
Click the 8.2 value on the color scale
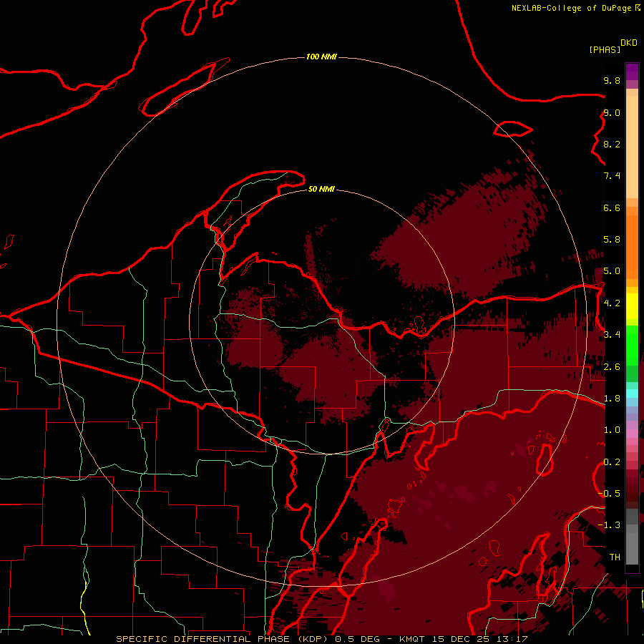tap(612, 144)
